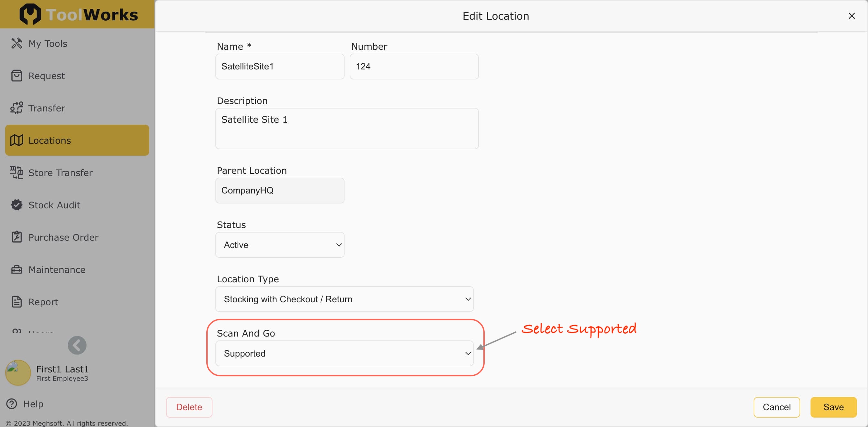Click into the Description text area
868x427 pixels.
[347, 129]
